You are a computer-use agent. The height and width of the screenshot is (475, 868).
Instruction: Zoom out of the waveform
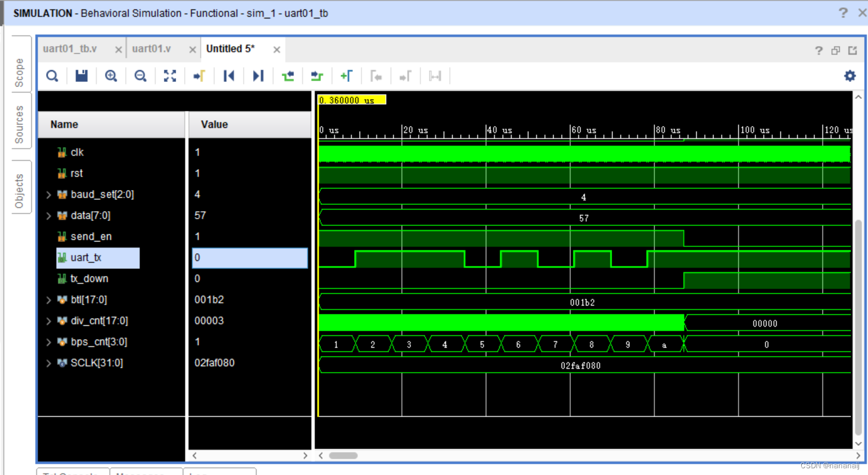tap(140, 76)
